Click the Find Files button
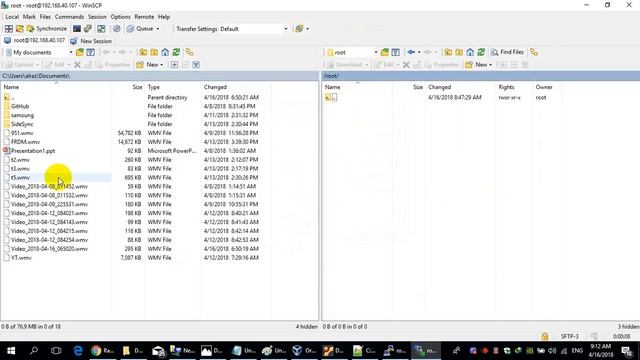The height and width of the screenshot is (360, 640). [x=507, y=52]
